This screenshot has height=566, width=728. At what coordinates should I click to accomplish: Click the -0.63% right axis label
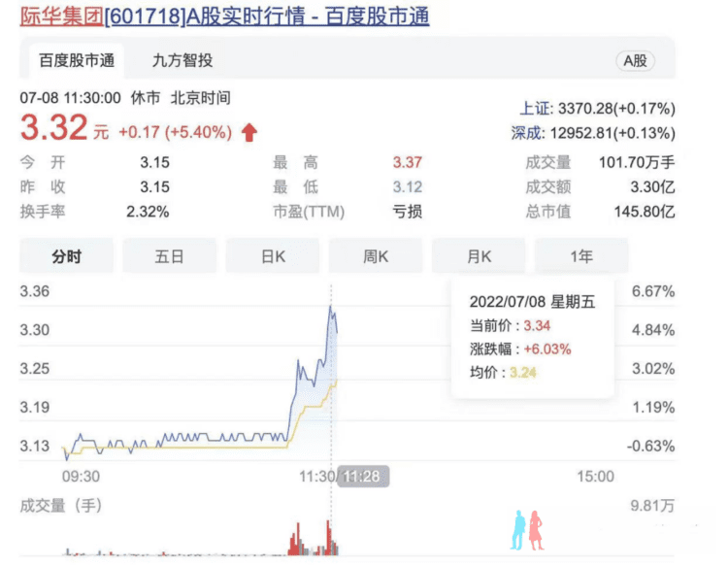click(650, 447)
